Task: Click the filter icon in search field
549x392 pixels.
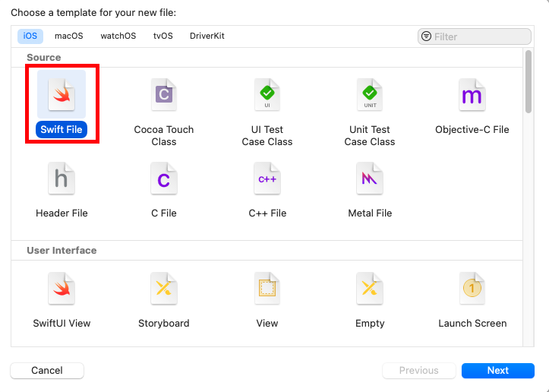Action: pos(426,36)
